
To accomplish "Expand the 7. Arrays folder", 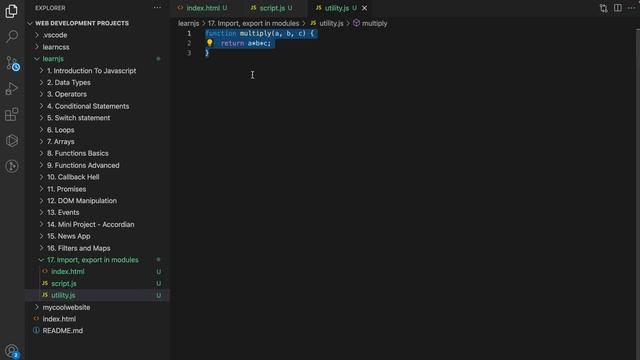I will coord(60,142).
